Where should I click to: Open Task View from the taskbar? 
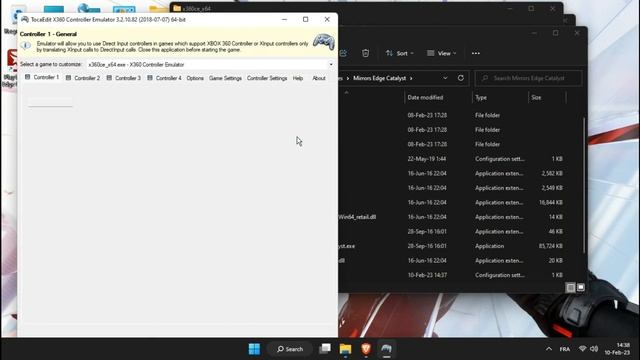tap(325, 349)
